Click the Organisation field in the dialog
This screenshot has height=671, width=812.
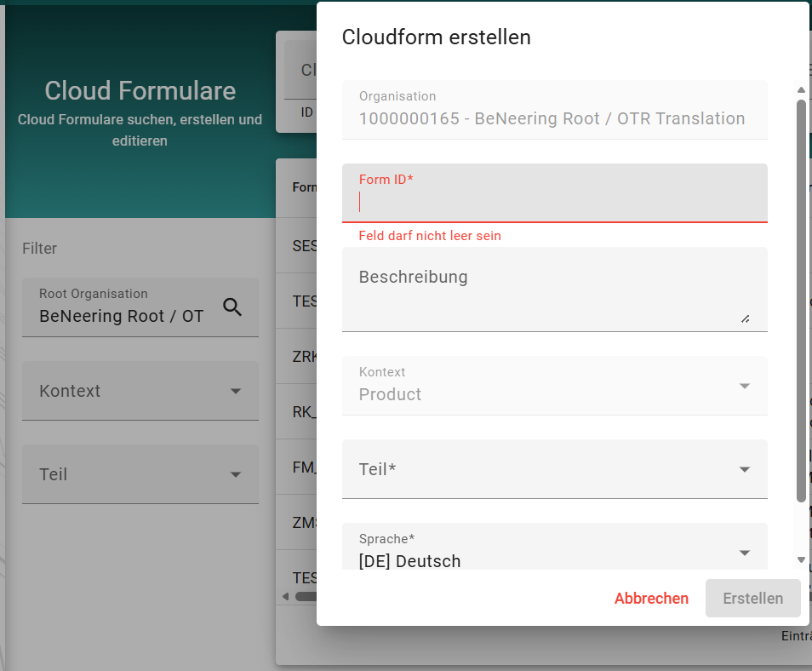(x=553, y=110)
